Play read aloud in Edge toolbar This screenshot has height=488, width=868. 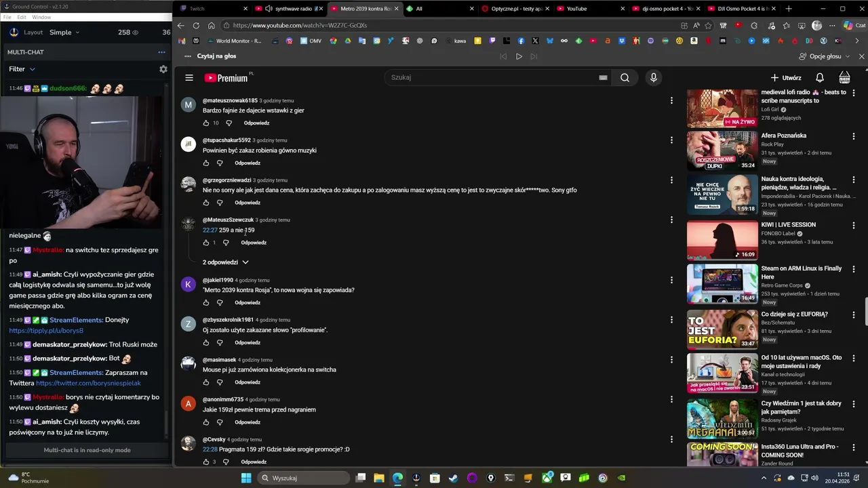coord(519,56)
